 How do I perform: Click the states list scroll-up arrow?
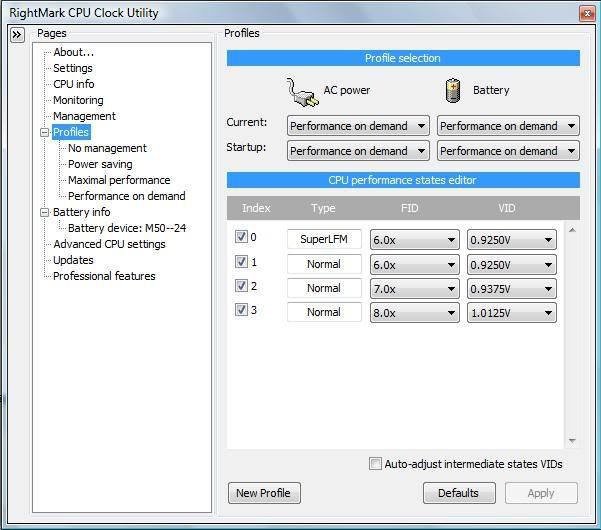coord(572,230)
